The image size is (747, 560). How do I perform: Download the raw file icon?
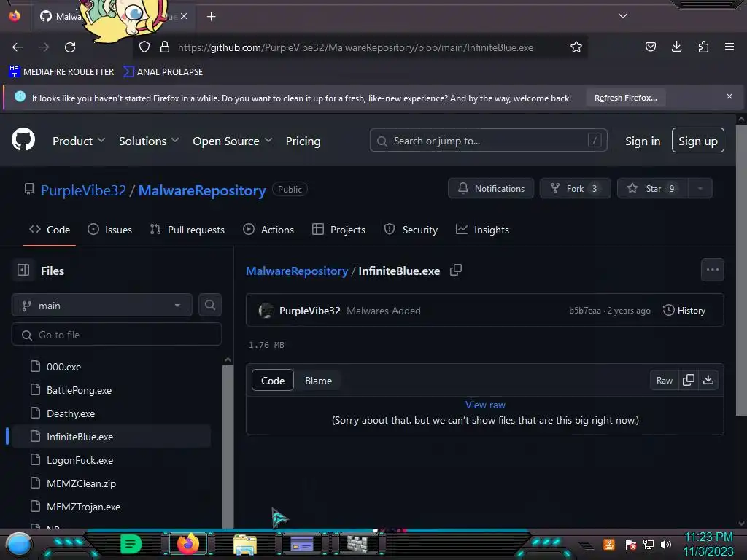(x=708, y=380)
